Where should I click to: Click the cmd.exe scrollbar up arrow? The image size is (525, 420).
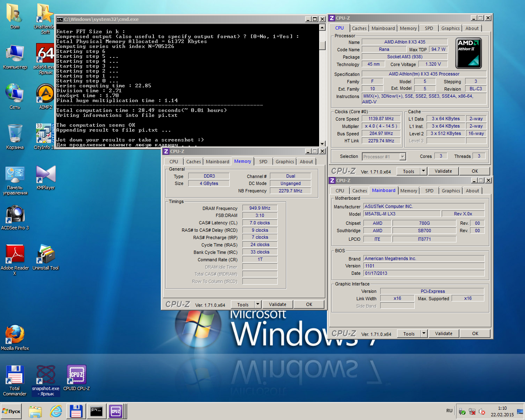coord(322,27)
